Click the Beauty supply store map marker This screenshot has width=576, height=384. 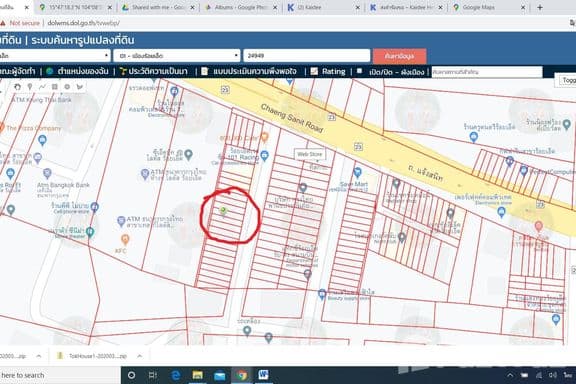[x=322, y=294]
